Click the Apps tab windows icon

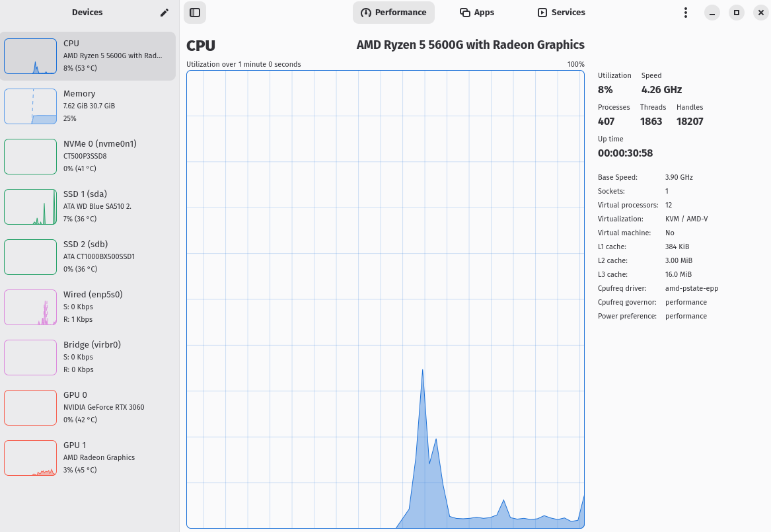(464, 13)
